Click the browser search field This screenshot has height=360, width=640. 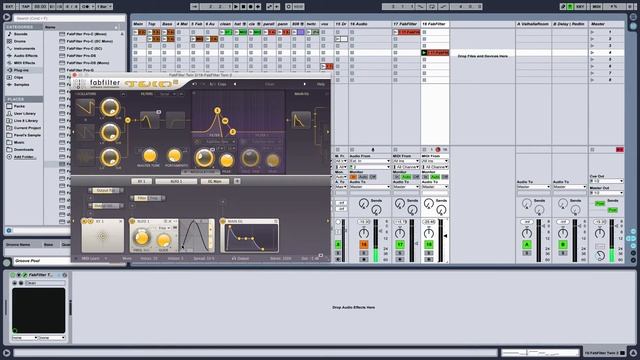pyautogui.click(x=69, y=18)
